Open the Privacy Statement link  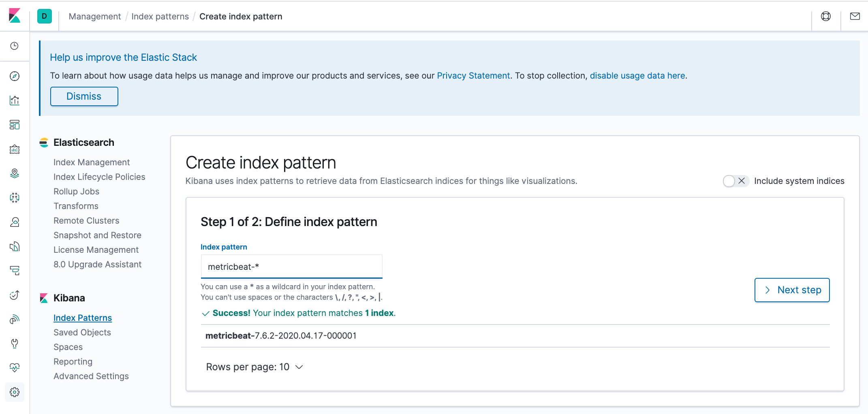[x=473, y=76]
